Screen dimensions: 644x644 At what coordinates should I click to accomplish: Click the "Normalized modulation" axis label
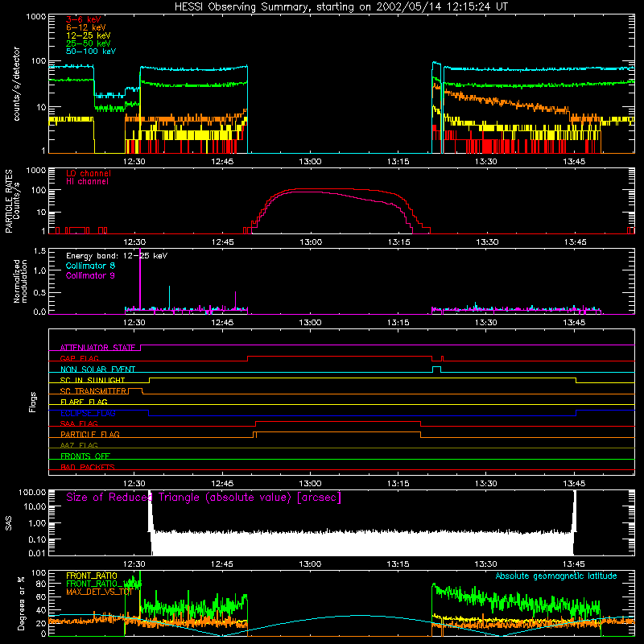click(x=20, y=281)
